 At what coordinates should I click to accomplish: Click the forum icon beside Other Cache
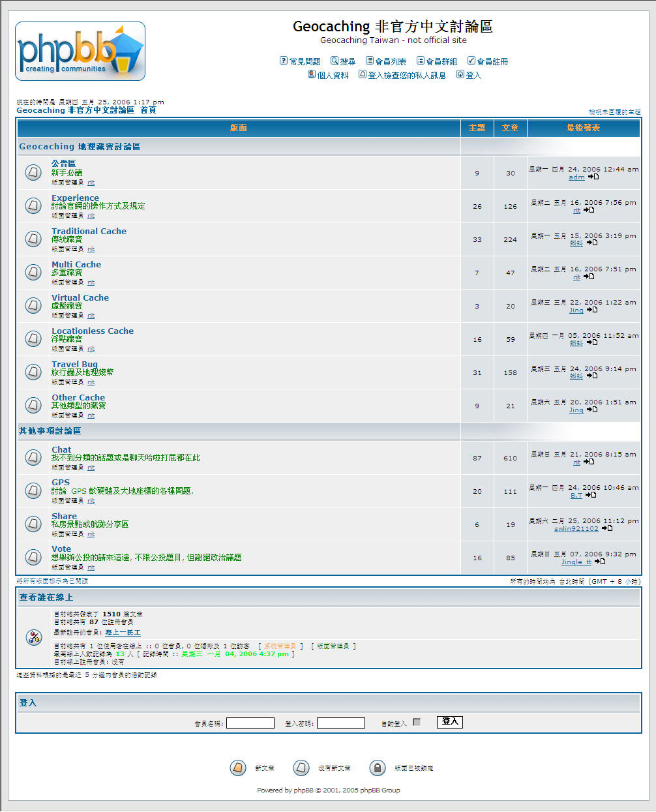tap(33, 405)
